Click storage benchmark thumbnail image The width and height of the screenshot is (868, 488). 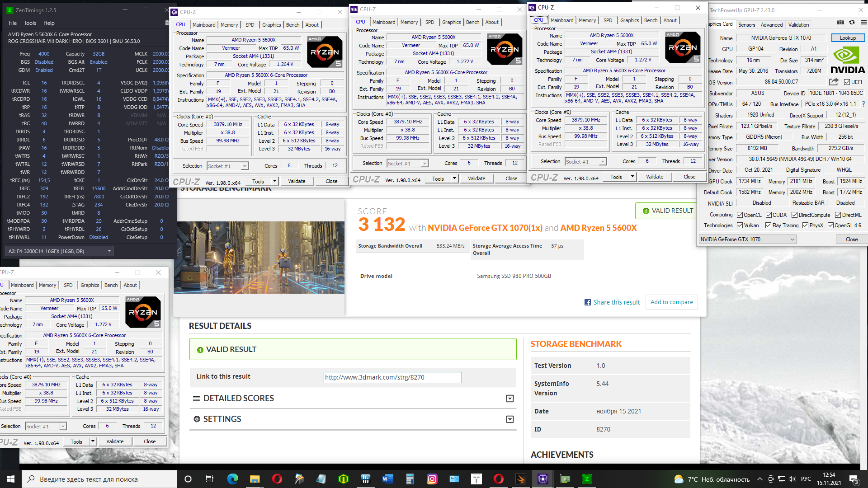(259, 258)
